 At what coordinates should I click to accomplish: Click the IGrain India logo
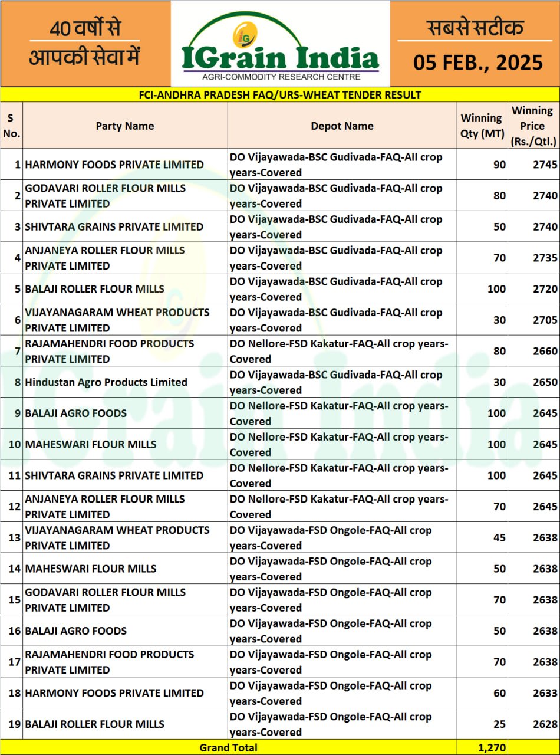(280, 58)
